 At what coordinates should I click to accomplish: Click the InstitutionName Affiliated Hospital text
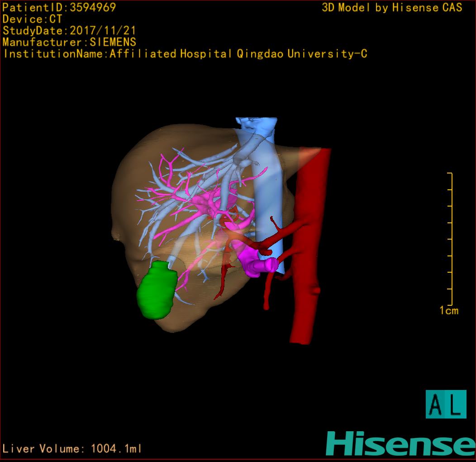185,54
